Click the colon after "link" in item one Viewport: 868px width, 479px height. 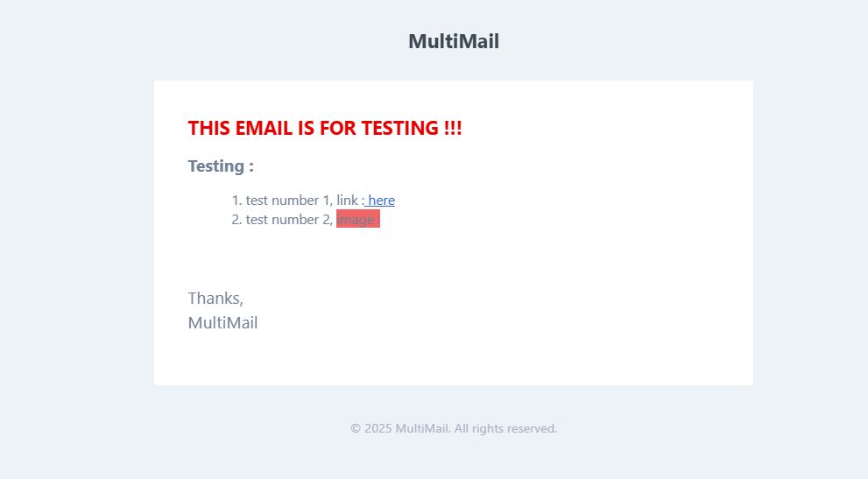(363, 201)
